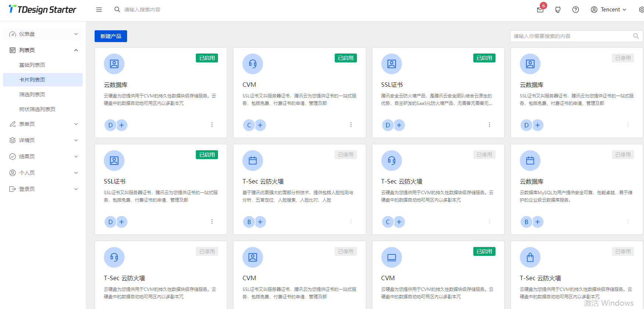Click the 个人页 user icon in the sidebar
Image resolution: width=644 pixels, height=309 pixels.
pyautogui.click(x=13, y=173)
